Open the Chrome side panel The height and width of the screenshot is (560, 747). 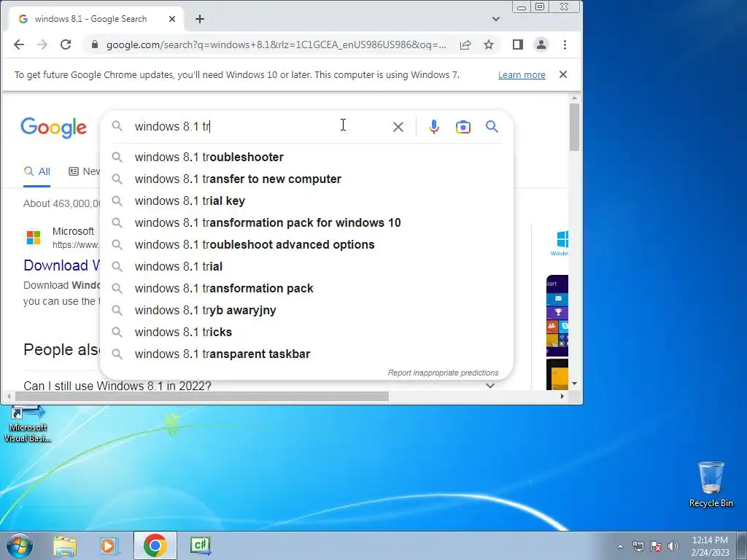[x=518, y=44]
